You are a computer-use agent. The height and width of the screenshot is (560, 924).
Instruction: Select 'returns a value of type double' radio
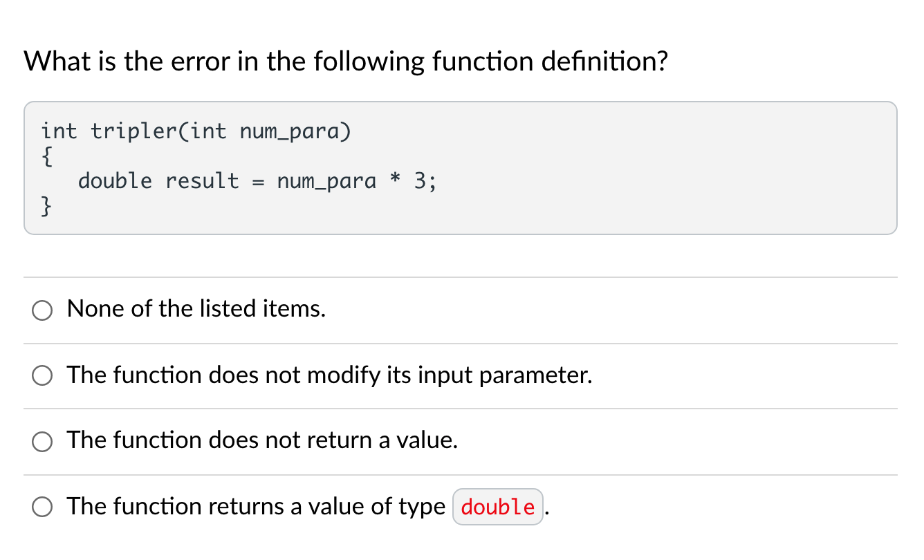point(42,508)
